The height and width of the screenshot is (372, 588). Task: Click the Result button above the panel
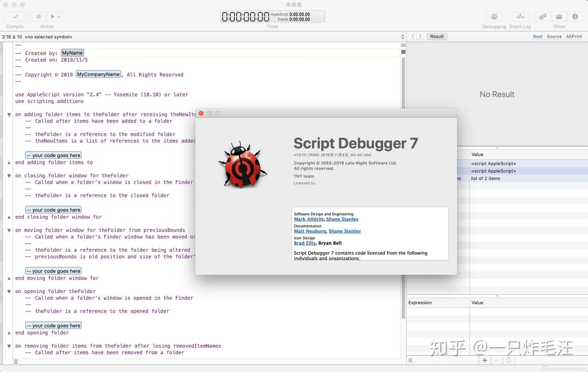coord(437,36)
